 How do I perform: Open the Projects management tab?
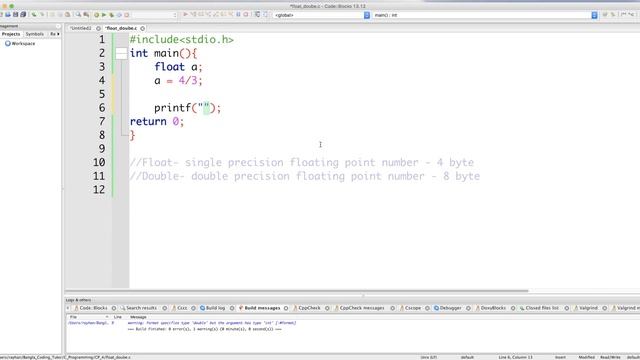pos(11,34)
